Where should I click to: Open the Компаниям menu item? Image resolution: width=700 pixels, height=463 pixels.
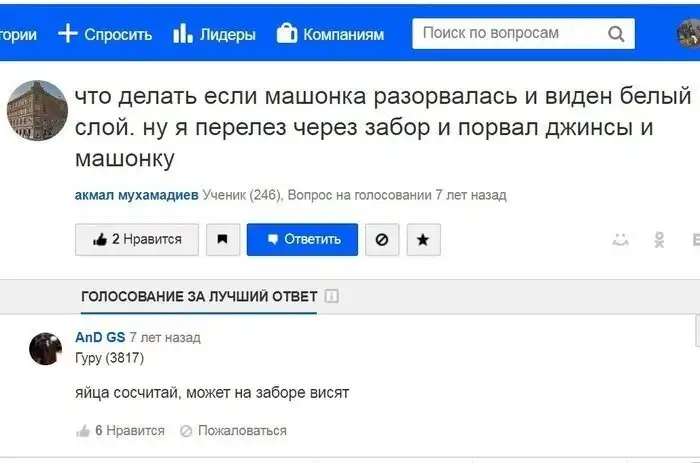[330, 34]
